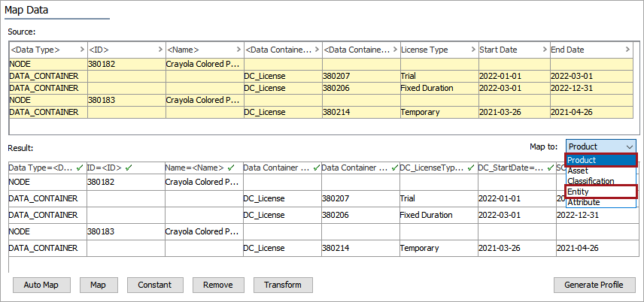The image size is (644, 302).
Task: Select result License Type cell Trial
Action: [439, 198]
